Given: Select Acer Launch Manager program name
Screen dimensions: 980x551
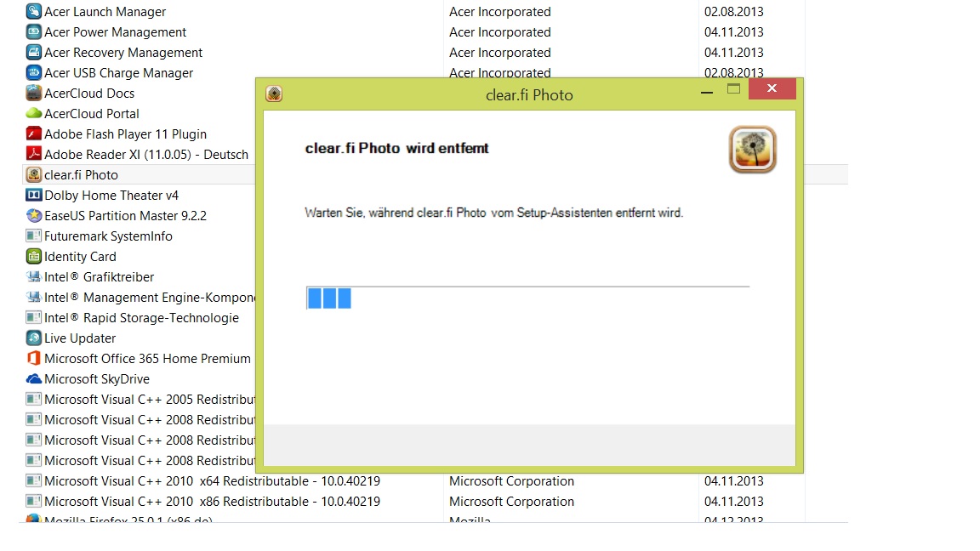Looking at the screenshot, I should pyautogui.click(x=105, y=12).
